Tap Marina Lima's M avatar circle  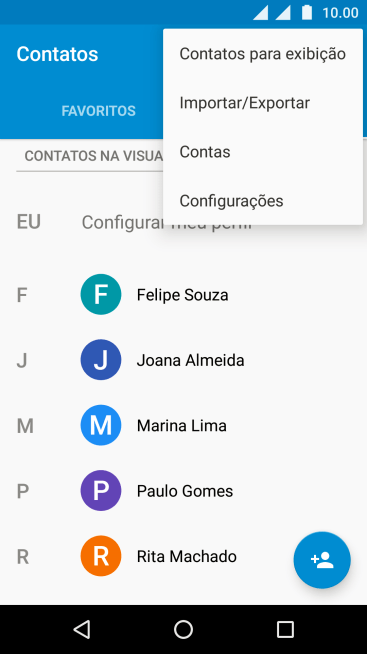pos(101,425)
